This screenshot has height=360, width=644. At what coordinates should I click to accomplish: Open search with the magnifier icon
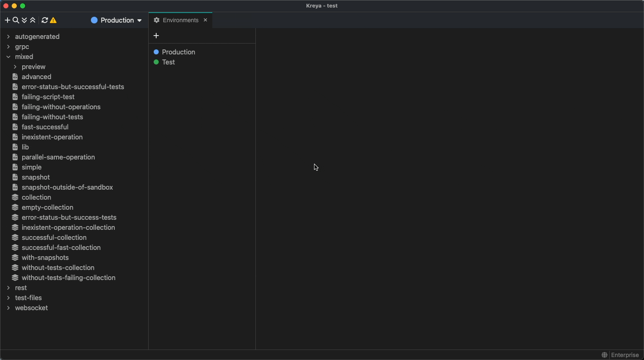click(16, 20)
